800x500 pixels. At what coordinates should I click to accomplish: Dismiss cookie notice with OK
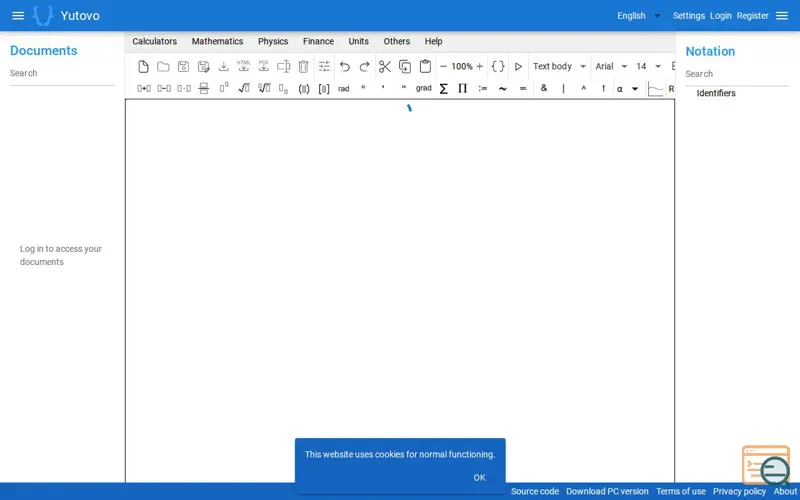pyautogui.click(x=479, y=478)
